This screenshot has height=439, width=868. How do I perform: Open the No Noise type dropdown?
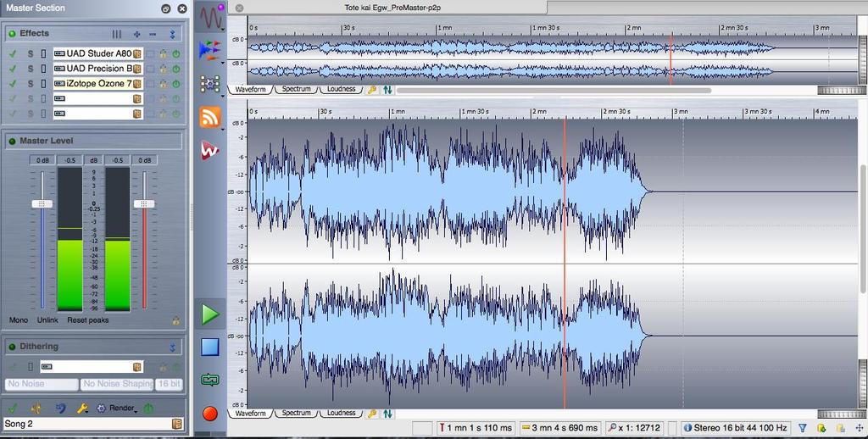point(42,384)
